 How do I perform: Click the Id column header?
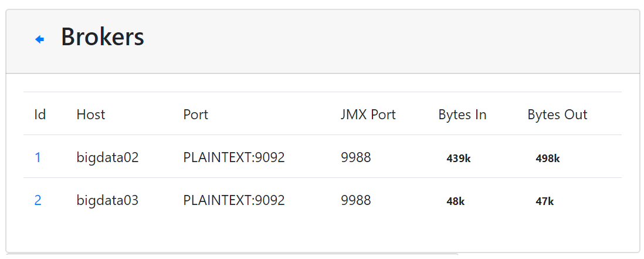(40, 115)
